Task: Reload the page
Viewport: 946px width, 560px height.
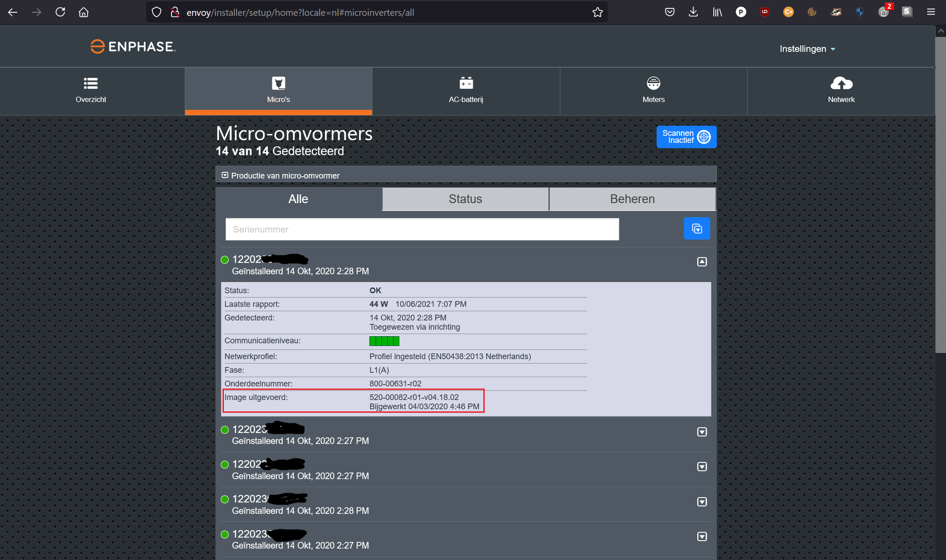Action: point(60,12)
